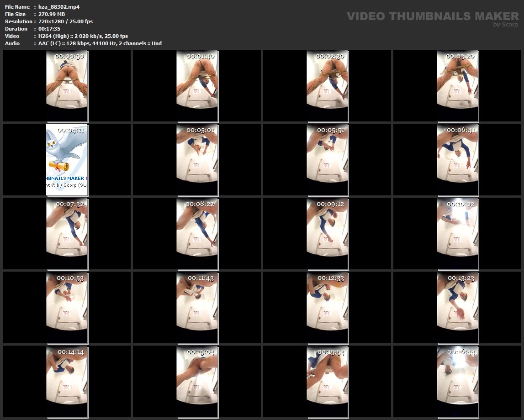Open the frame at timestamp 00:01:40
Viewport: 524px width, 420px height.
(197, 86)
